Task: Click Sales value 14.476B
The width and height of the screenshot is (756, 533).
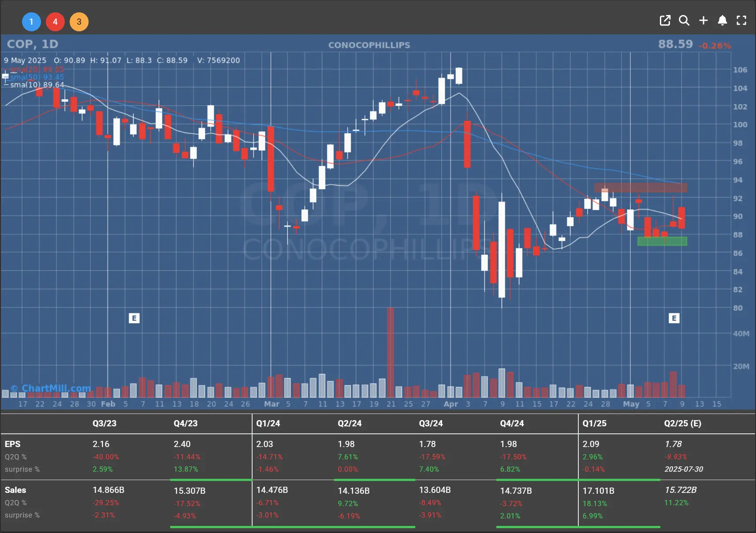Action: (272, 490)
